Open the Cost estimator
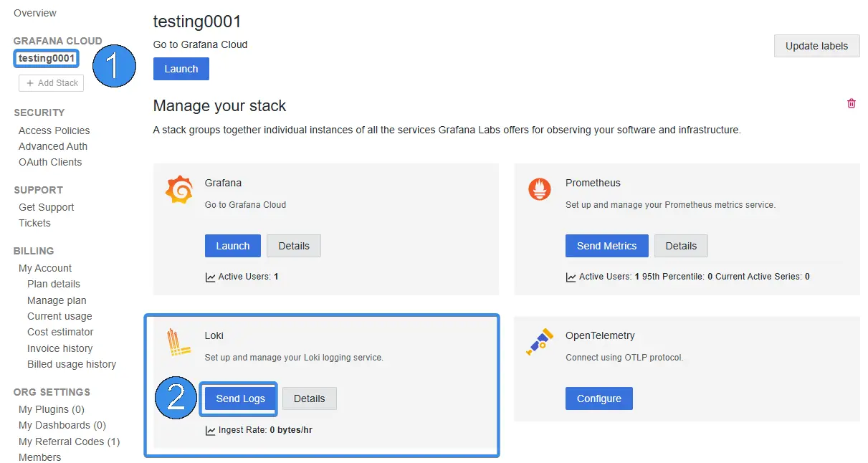The image size is (868, 463). tap(60, 332)
